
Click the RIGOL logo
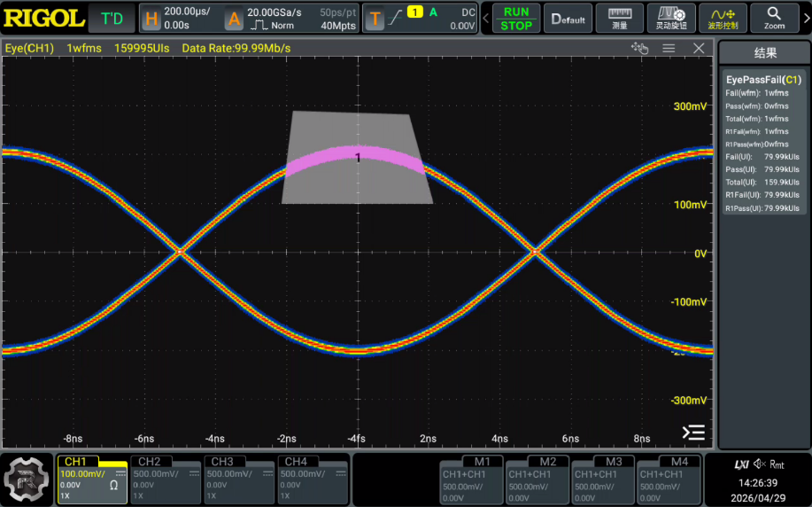43,19
